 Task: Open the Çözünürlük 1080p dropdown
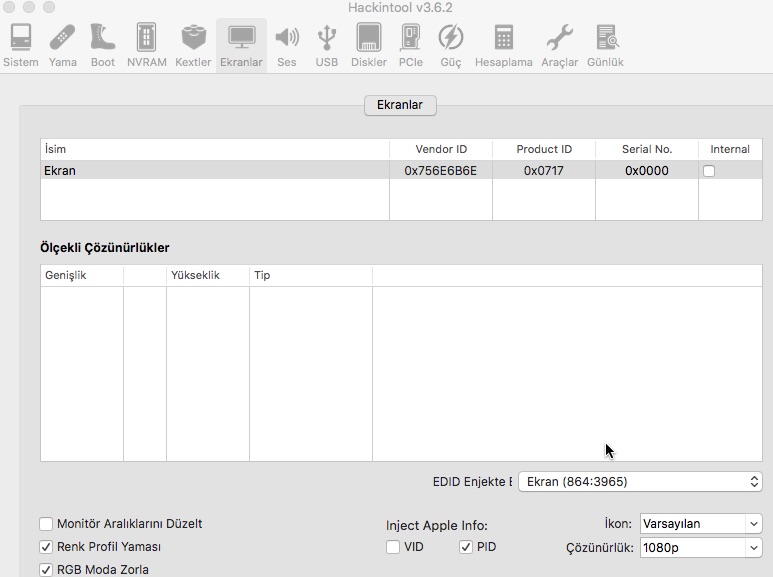pos(700,548)
